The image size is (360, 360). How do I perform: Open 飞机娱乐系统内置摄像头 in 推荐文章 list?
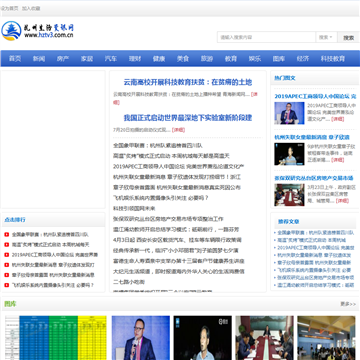(314, 270)
